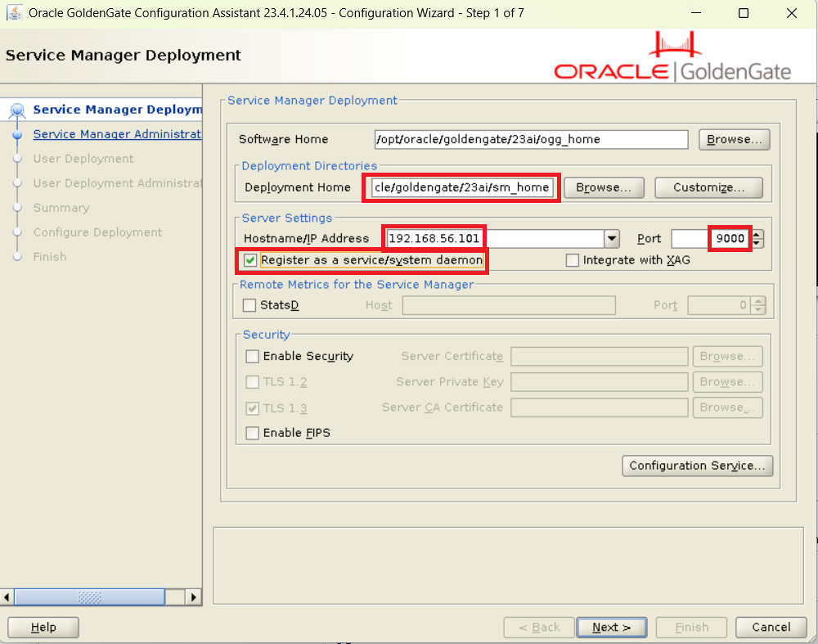Check the Enable FIPS checkbox
818x644 pixels.
coord(253,433)
